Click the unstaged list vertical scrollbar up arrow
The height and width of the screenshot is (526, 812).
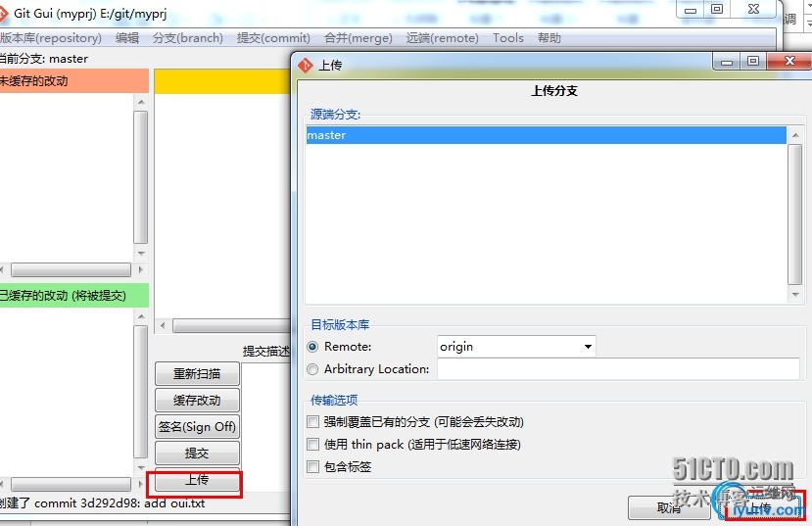coord(141,102)
